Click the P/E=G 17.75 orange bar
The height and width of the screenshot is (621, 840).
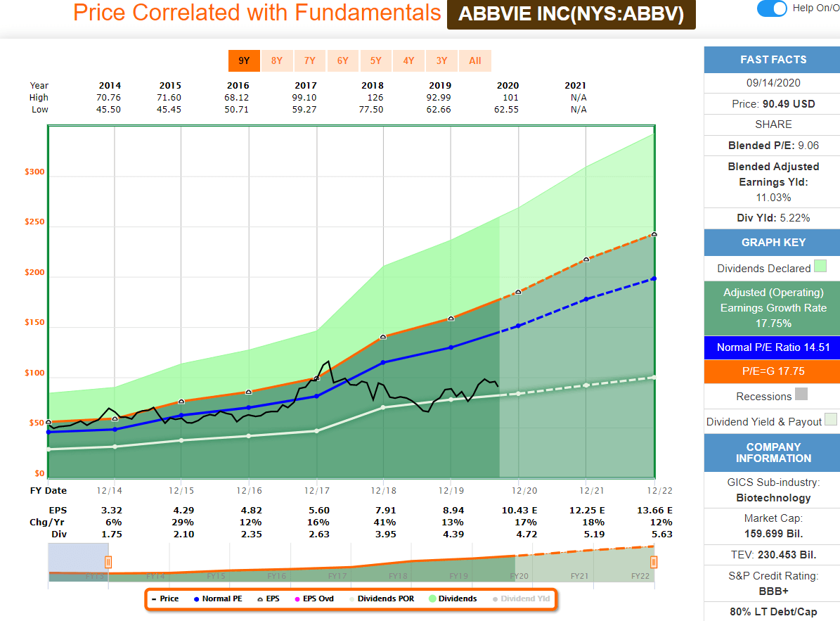[772, 371]
